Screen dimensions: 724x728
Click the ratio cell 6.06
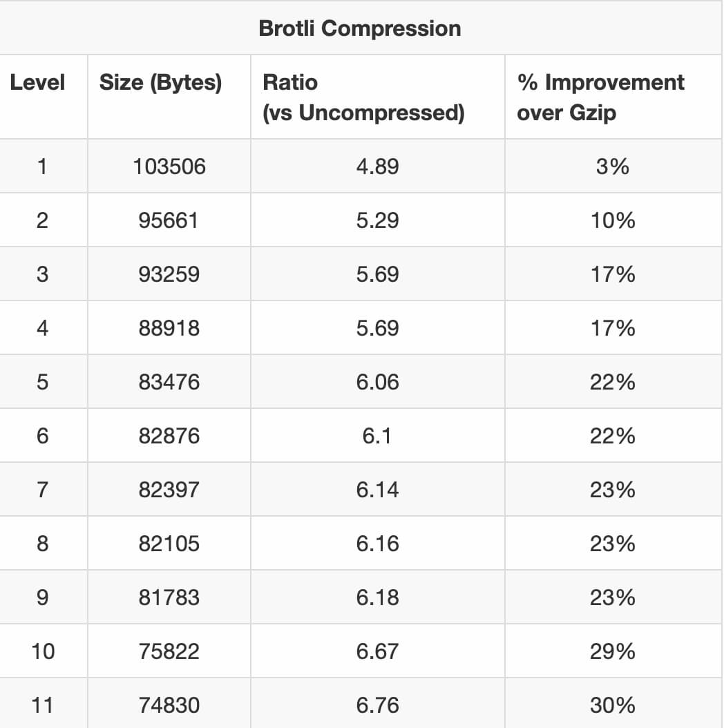pos(377,382)
